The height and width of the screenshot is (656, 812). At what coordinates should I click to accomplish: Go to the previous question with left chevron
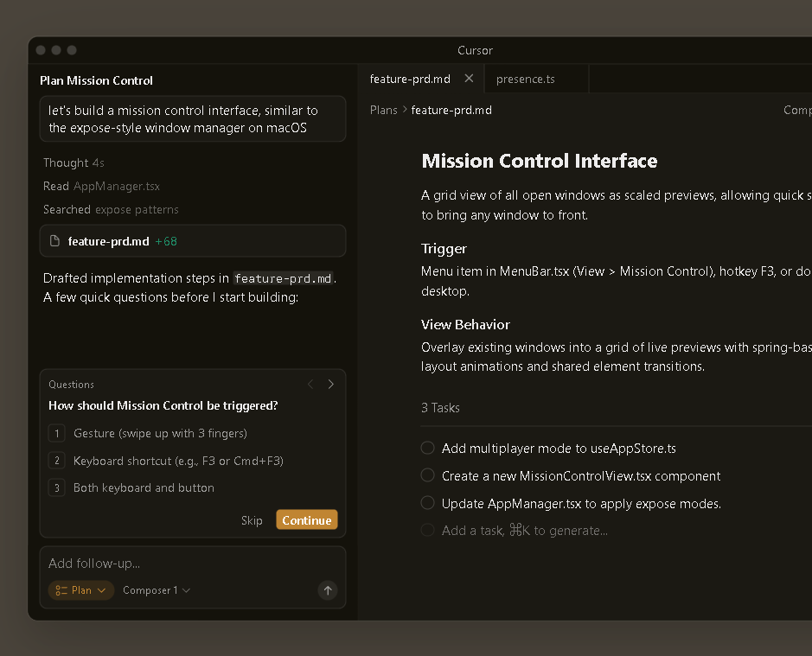pos(311,385)
